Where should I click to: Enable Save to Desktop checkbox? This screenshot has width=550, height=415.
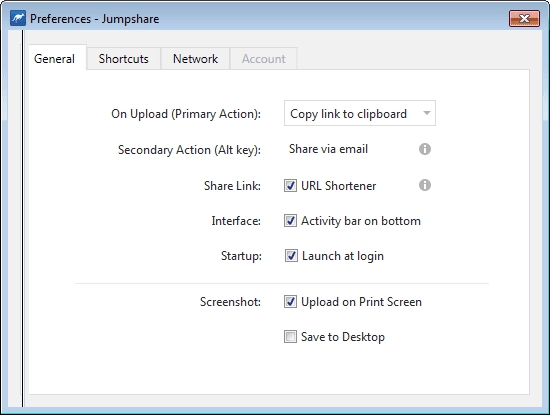(290, 337)
